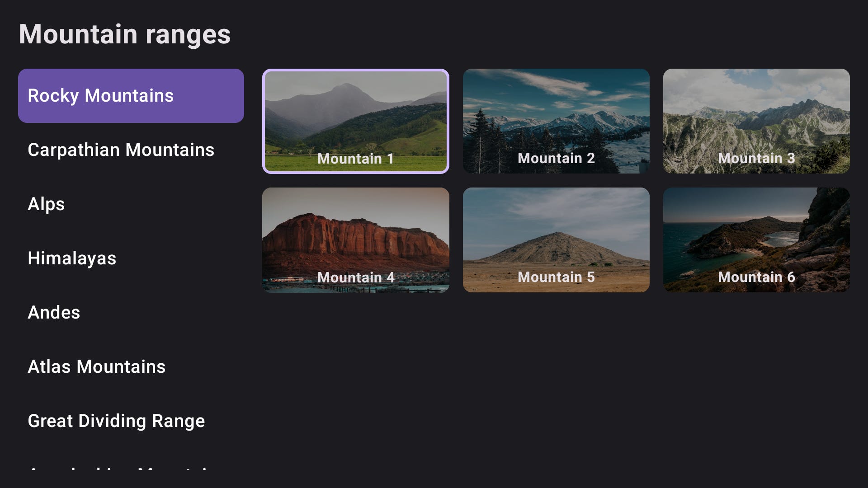This screenshot has width=868, height=488.
Task: Select the red cliff Mountain 4 card
Action: 356,240
